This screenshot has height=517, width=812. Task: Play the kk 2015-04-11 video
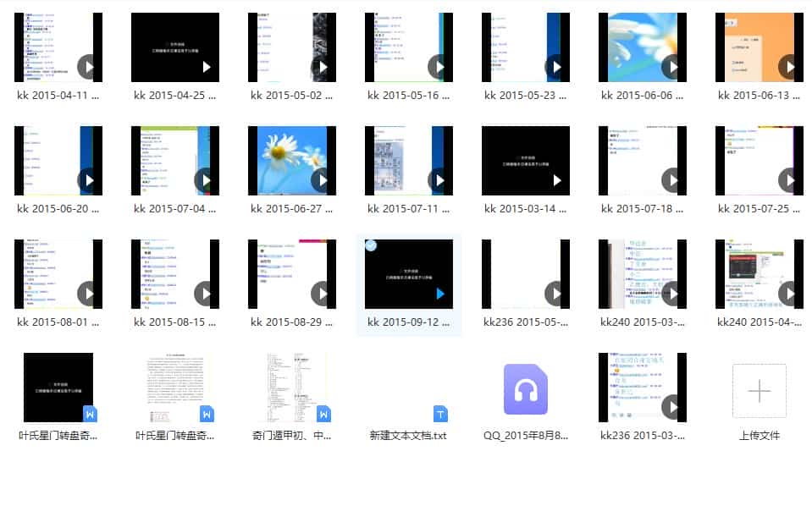[88, 67]
